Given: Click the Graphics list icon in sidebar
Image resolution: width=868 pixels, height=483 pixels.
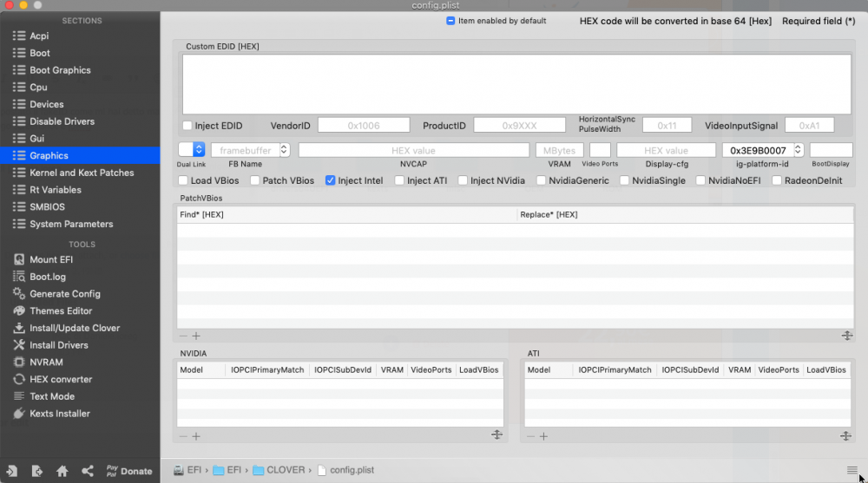Looking at the screenshot, I should (19, 155).
